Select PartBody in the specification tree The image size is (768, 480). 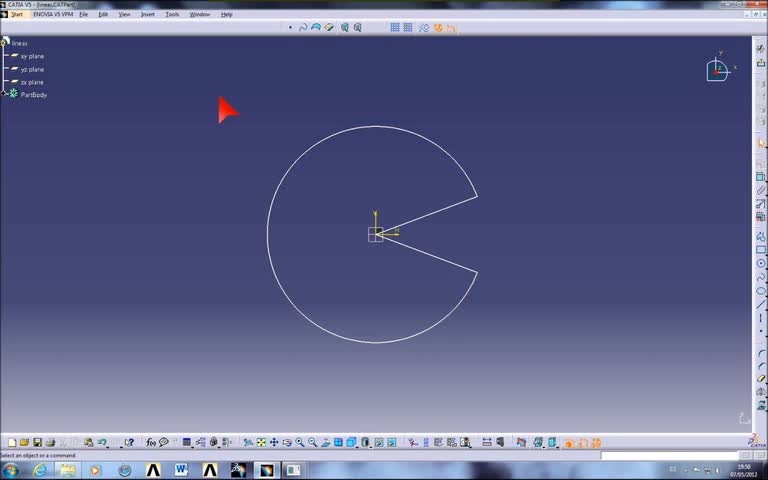point(34,95)
